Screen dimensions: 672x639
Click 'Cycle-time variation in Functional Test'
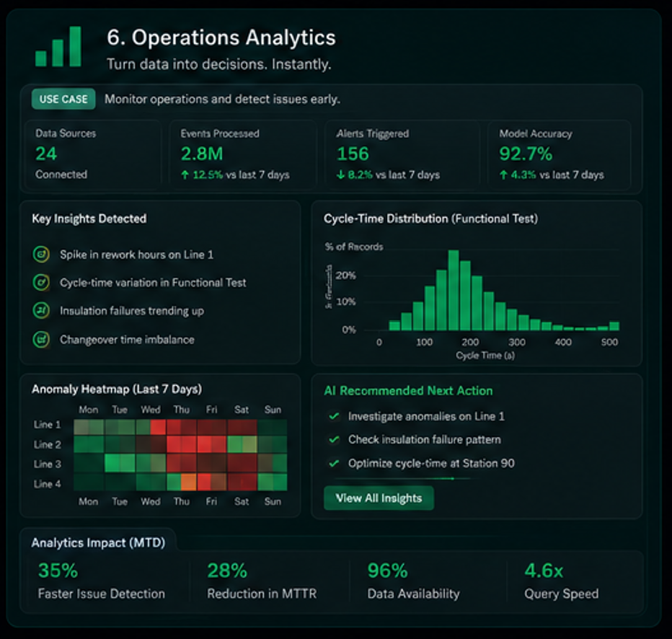(153, 283)
